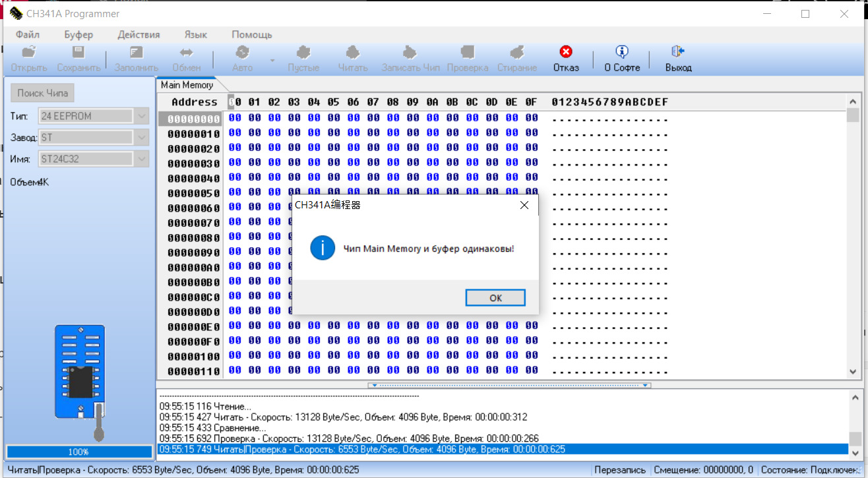
Task: Open the Помощь menu
Action: 252,35
